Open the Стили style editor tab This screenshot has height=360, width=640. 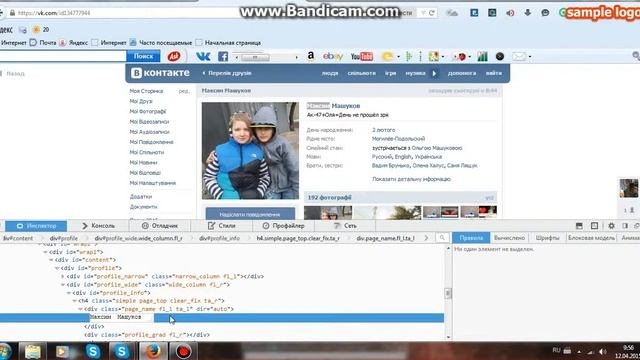pos(221,226)
